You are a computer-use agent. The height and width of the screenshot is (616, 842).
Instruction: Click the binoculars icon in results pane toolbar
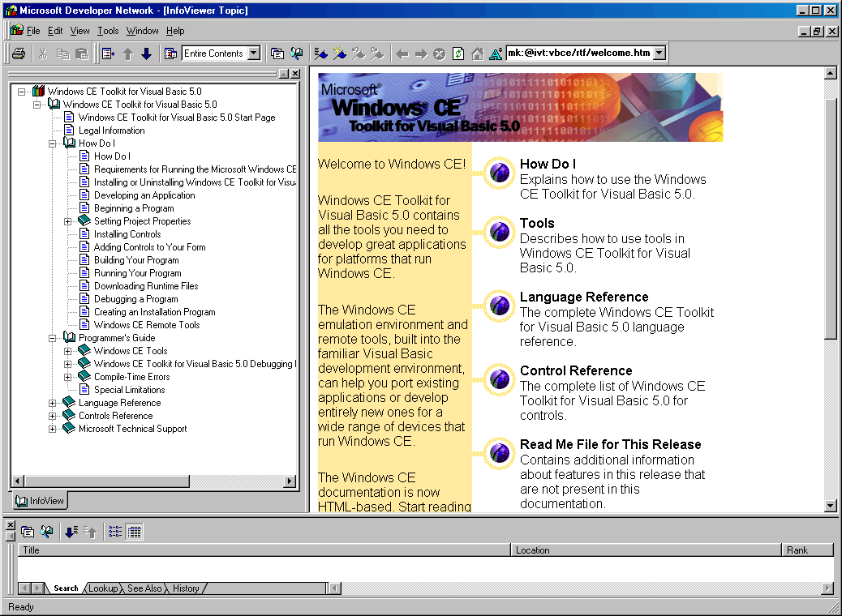click(47, 532)
